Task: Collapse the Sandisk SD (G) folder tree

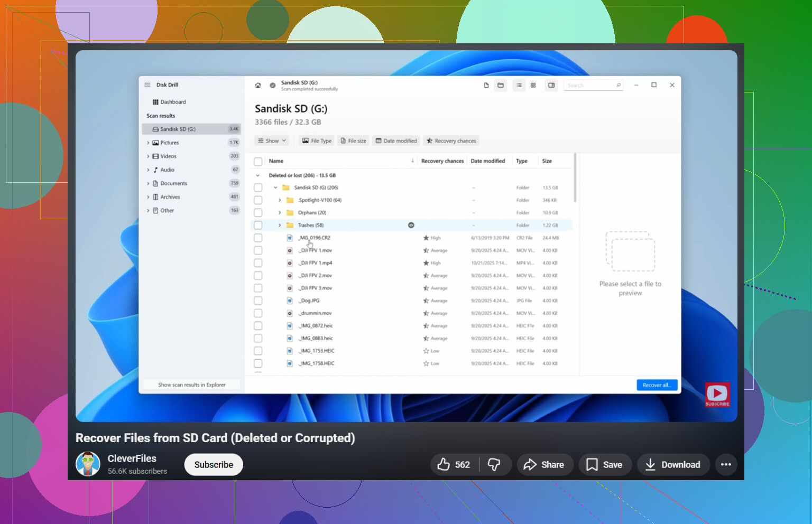Action: 275,188
